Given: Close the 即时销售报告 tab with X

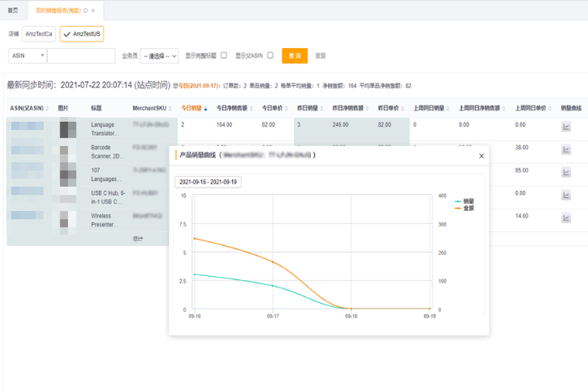Looking at the screenshot, I should tap(94, 11).
